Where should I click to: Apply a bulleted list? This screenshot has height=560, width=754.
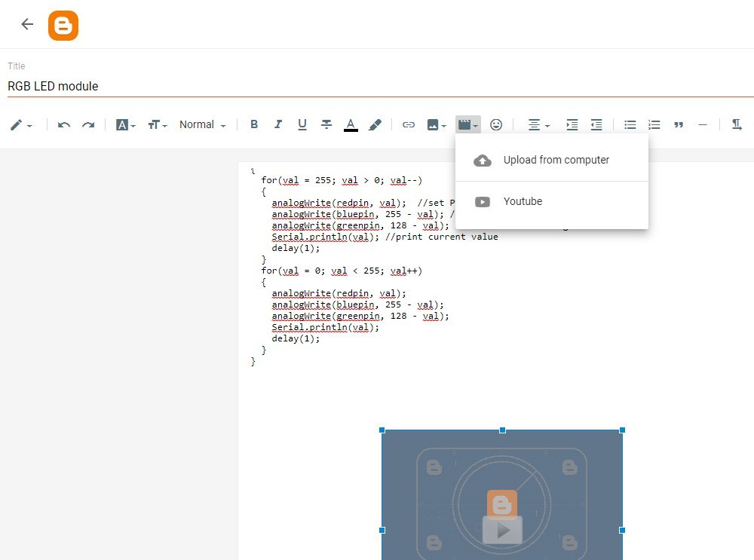(x=630, y=125)
